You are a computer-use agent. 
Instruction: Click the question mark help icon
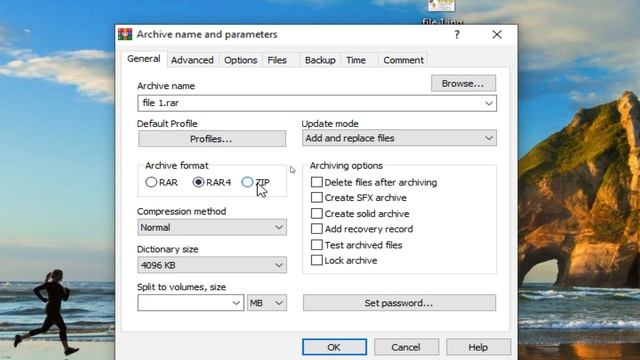tap(457, 35)
